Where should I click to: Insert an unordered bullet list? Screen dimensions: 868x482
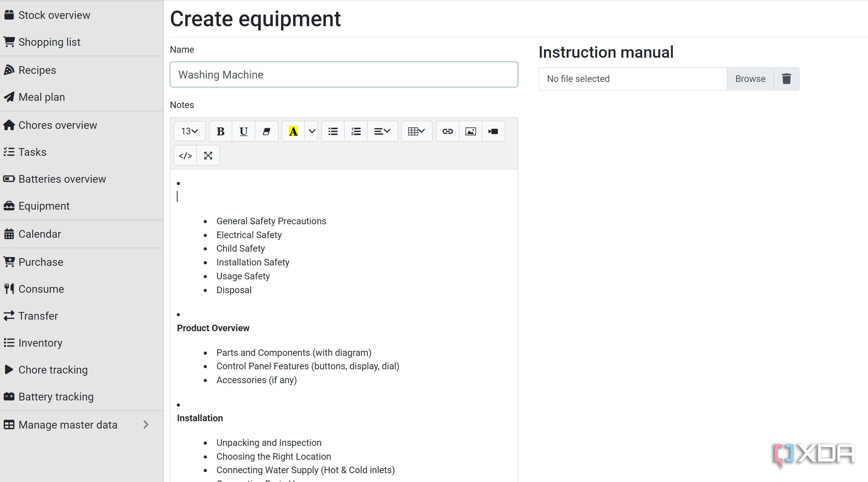click(x=333, y=132)
